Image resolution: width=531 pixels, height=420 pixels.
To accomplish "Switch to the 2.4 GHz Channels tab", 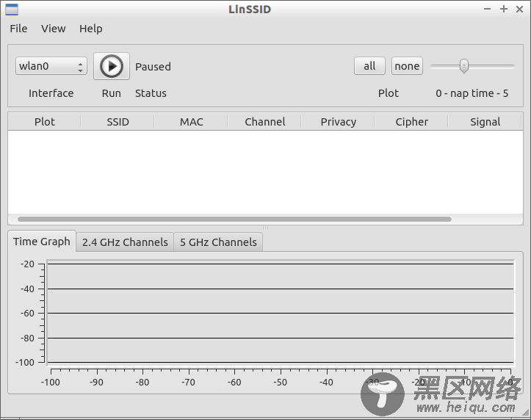I will click(125, 242).
